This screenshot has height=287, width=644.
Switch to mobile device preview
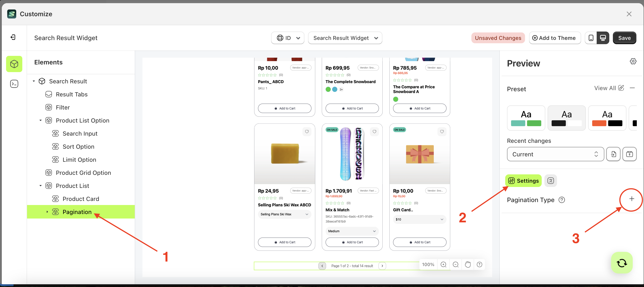(591, 38)
